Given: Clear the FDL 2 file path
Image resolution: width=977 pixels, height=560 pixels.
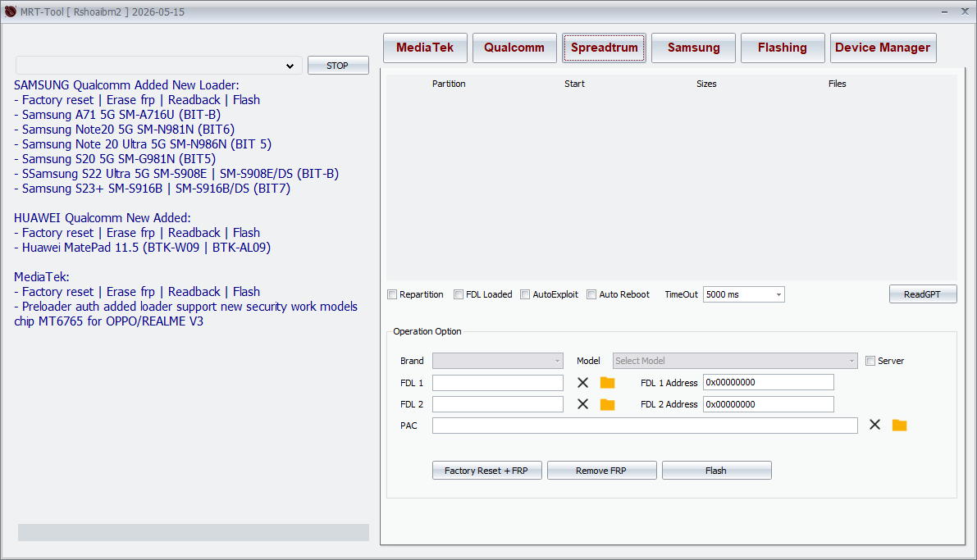Looking at the screenshot, I should [582, 404].
